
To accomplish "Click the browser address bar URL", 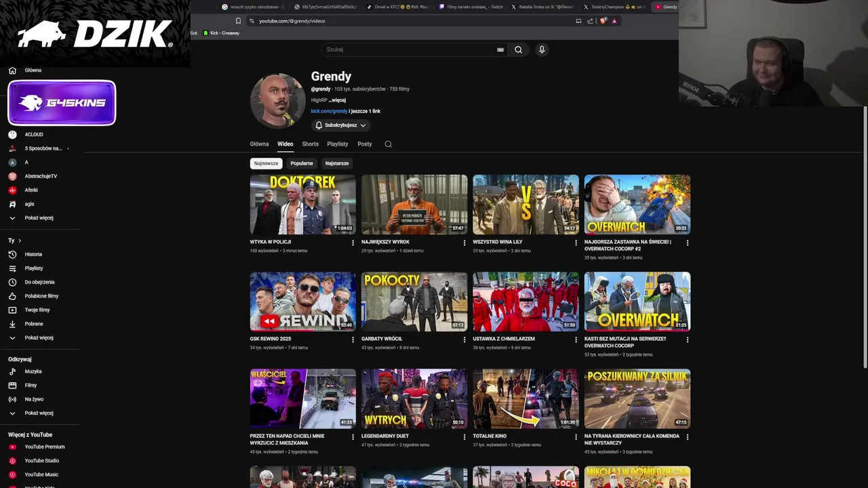I will (292, 21).
